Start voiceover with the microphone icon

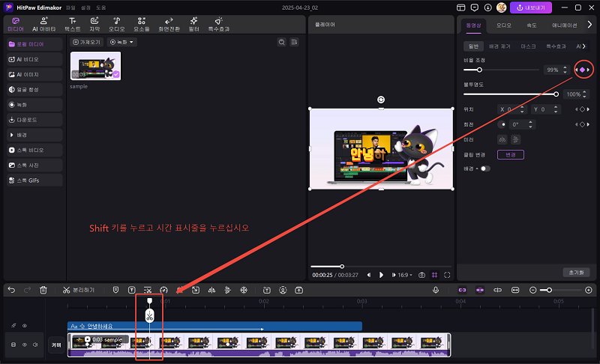coord(436,290)
